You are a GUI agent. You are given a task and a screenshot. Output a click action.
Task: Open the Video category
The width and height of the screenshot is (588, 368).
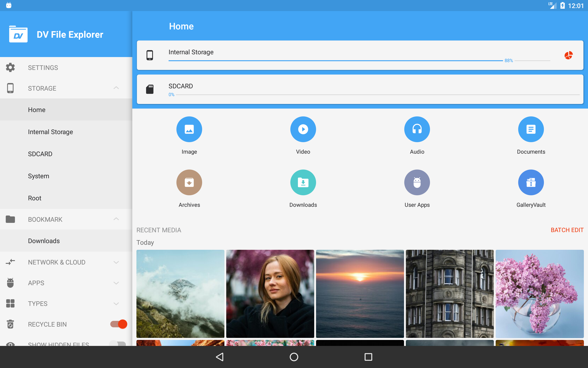303,129
